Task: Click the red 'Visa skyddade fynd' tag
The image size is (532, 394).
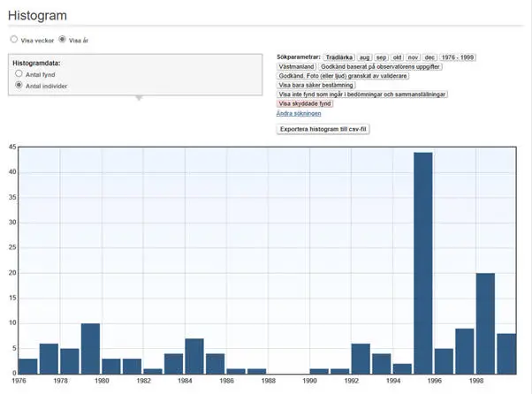Action: tap(305, 103)
